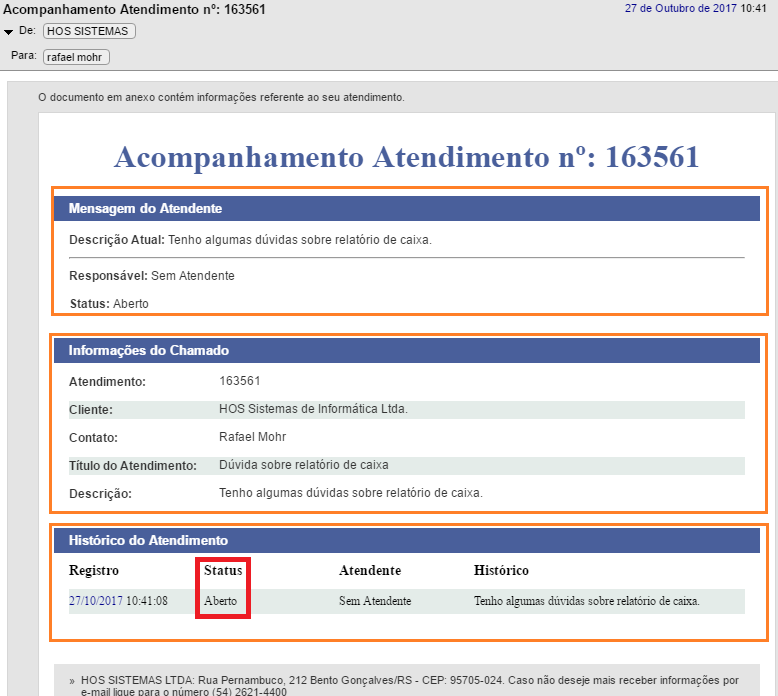Click the Cliente value HOS Sistemas de Informática

[x=313, y=409]
